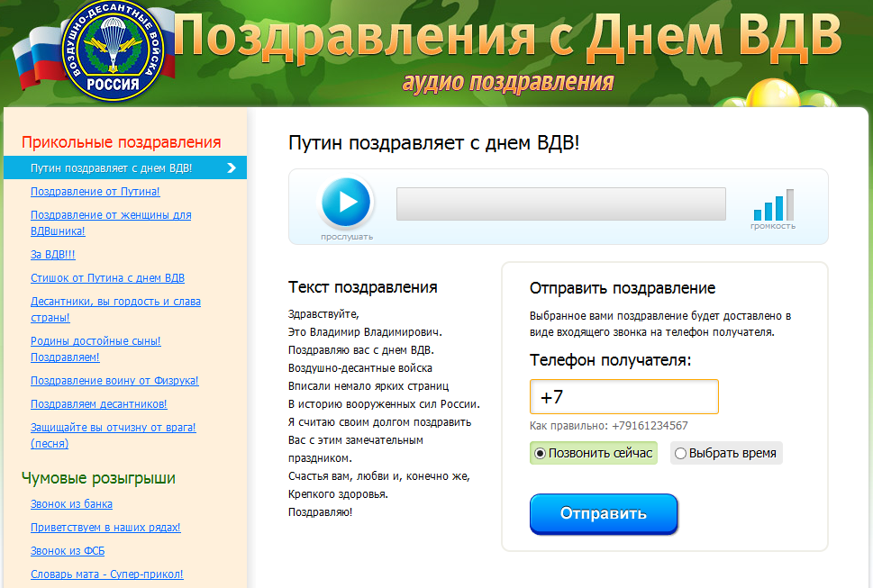Open the 'Звонок из банка' prank link
The width and height of the screenshot is (873, 588).
coord(71,504)
